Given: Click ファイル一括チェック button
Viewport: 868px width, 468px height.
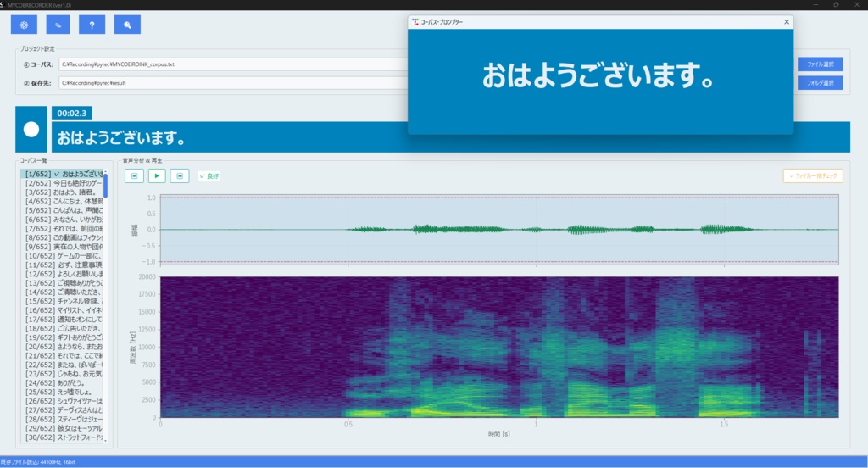Looking at the screenshot, I should tap(813, 176).
